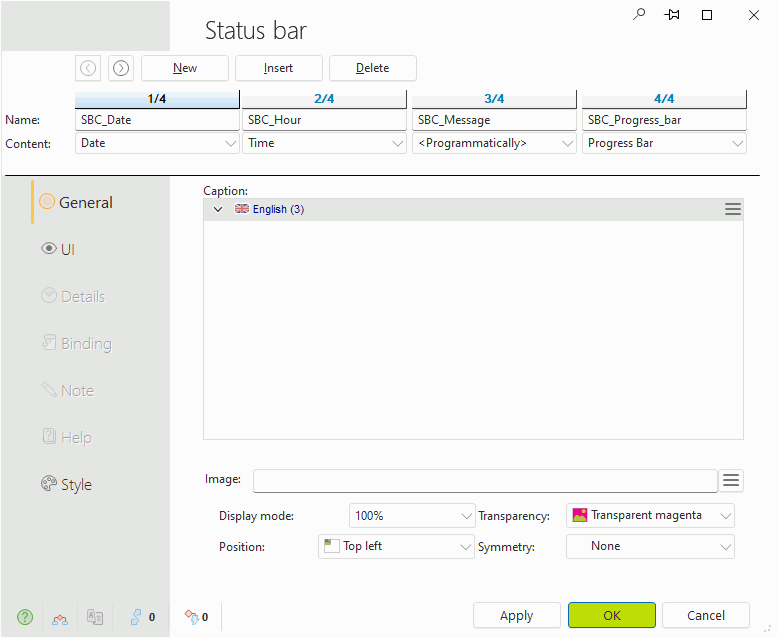Select the 2/4 cell header
Viewport: 777px width, 638px height.
pos(324,99)
